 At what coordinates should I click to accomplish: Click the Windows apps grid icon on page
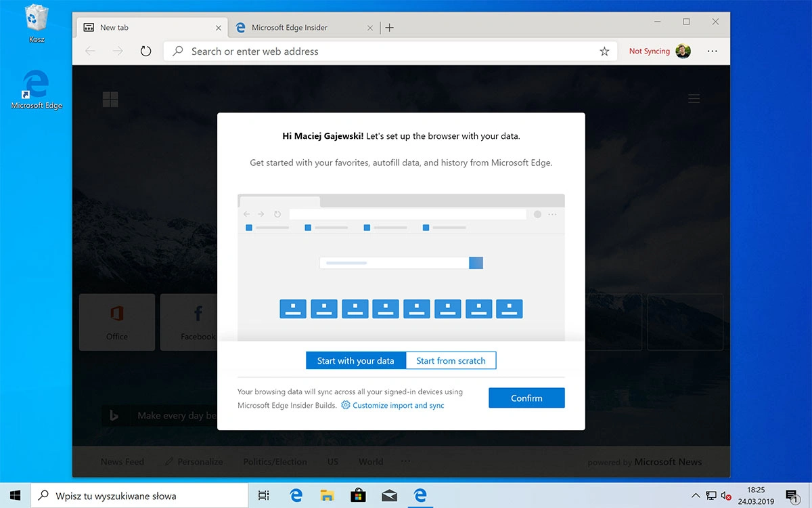(x=110, y=100)
